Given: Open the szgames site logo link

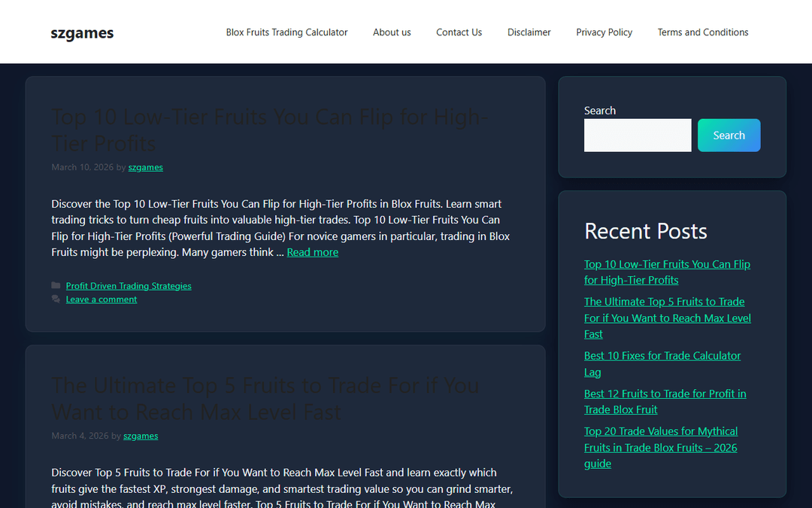Looking at the screenshot, I should pyautogui.click(x=82, y=33).
